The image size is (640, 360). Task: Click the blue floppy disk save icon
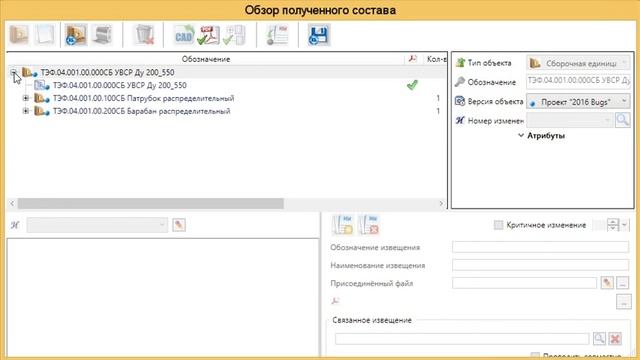[x=319, y=35]
